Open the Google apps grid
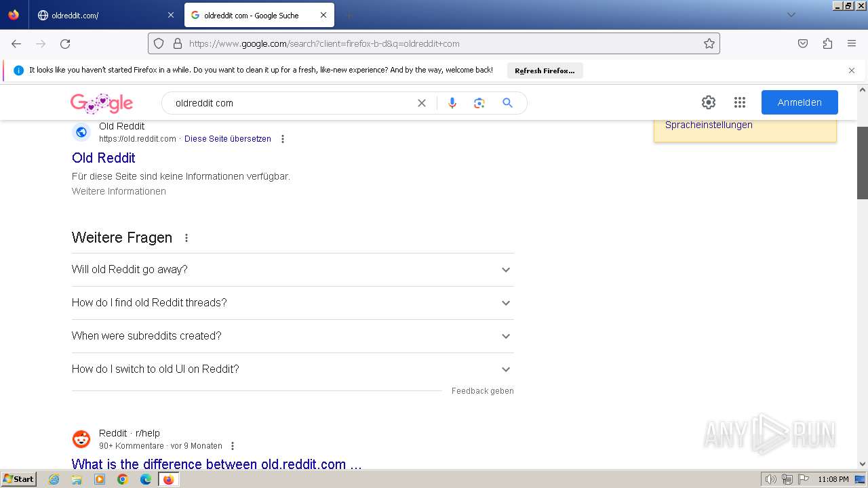The image size is (868, 488). [740, 102]
